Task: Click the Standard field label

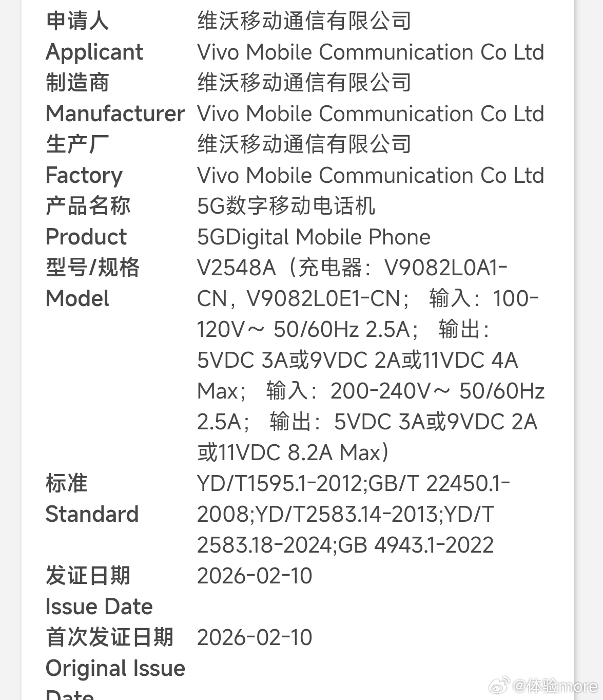Action: (92, 514)
